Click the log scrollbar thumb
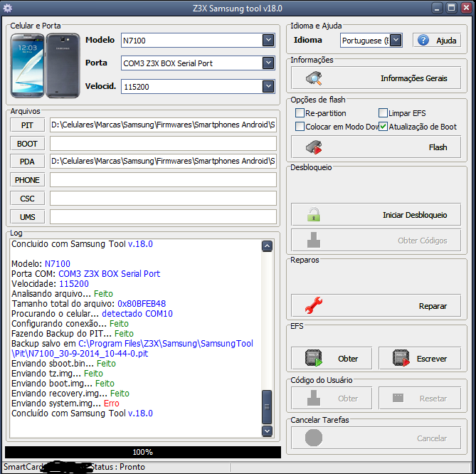The image size is (476, 474). (x=267, y=407)
